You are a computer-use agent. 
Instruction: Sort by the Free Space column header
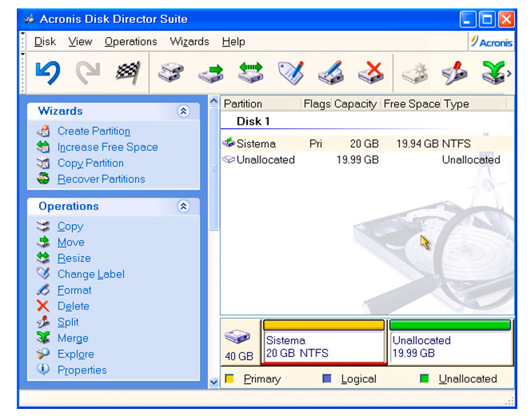pos(412,104)
